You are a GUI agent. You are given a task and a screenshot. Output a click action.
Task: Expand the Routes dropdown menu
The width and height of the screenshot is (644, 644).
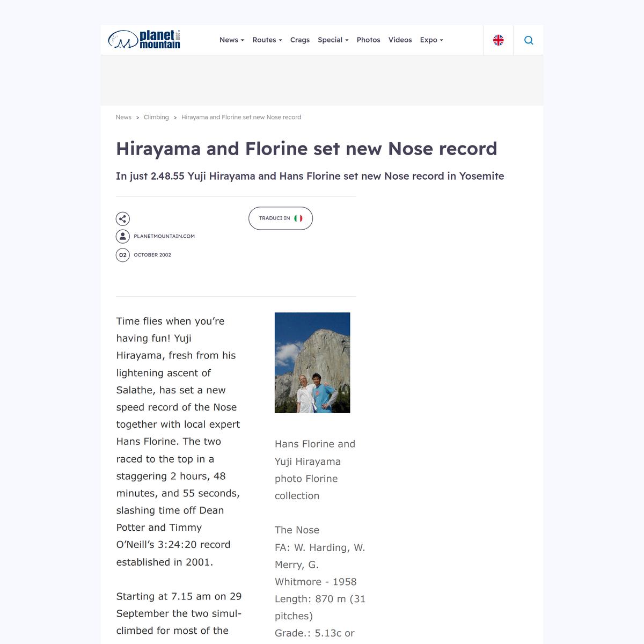click(x=267, y=40)
